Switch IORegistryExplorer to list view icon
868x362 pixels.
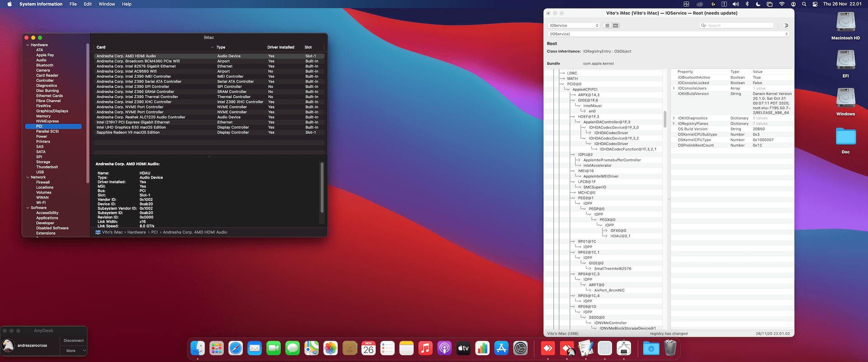(x=608, y=25)
